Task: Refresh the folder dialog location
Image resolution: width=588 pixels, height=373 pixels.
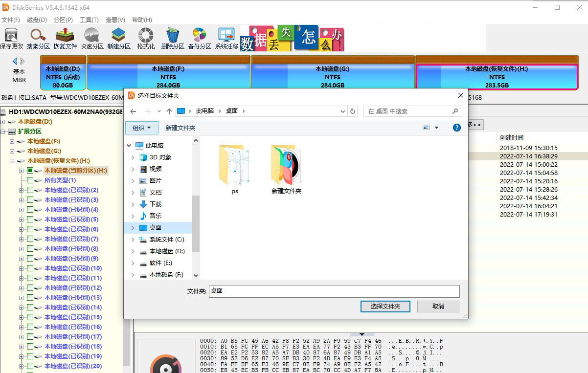Action: (352, 111)
